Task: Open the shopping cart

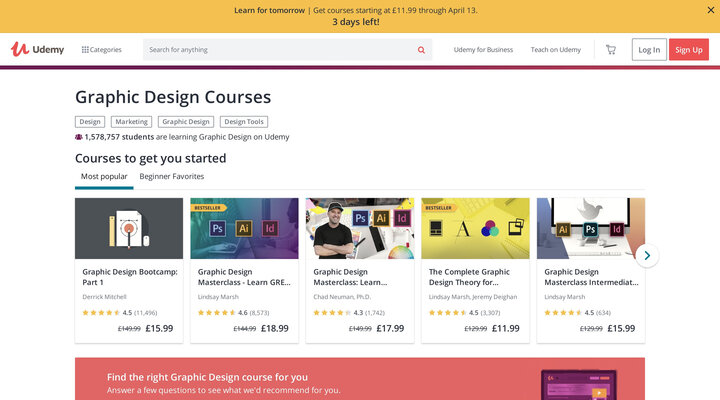Action: (x=611, y=50)
